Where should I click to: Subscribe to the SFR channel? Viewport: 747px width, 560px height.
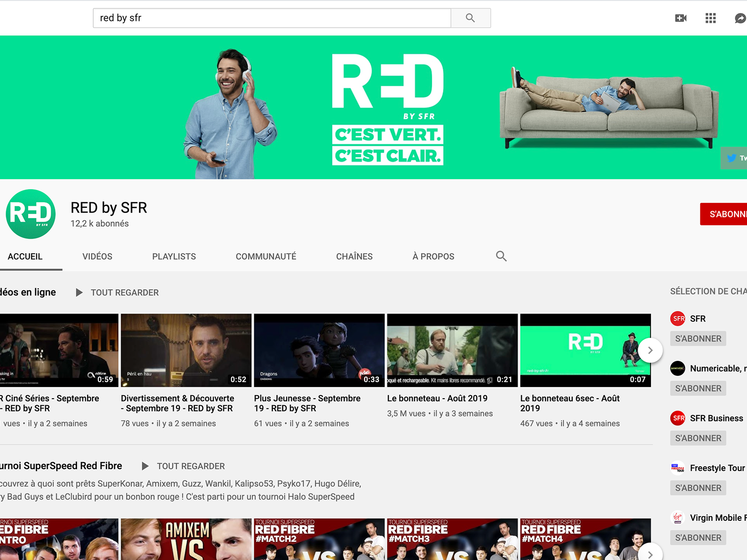[698, 339]
